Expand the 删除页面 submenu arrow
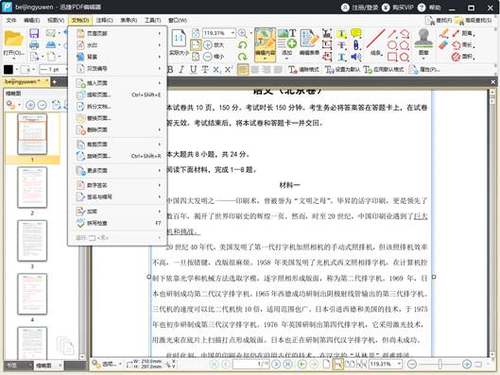 [159, 130]
